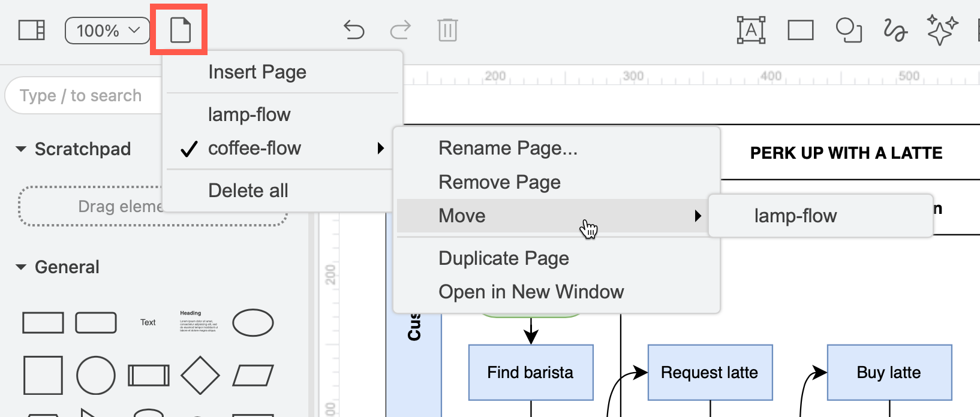Choose Remove Page option
This screenshot has height=417, width=980.
(x=556, y=182)
